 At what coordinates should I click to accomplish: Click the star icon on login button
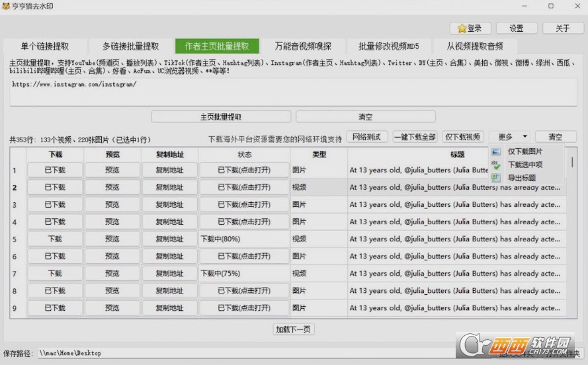coord(462,28)
